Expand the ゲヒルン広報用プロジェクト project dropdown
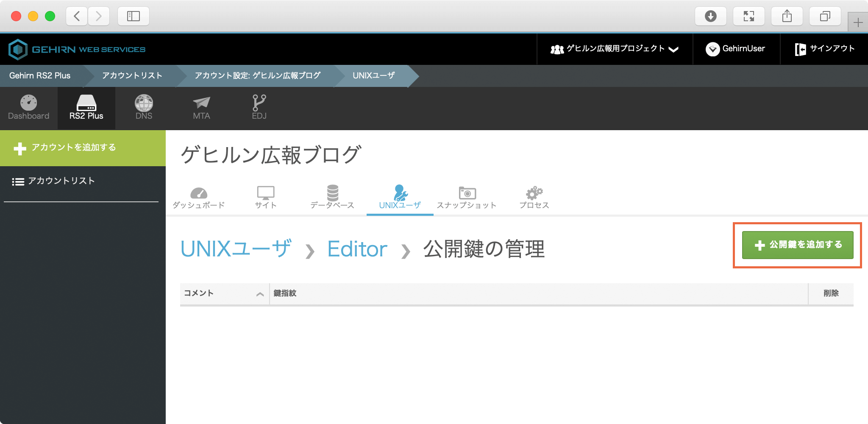The width and height of the screenshot is (868, 424). (x=615, y=49)
